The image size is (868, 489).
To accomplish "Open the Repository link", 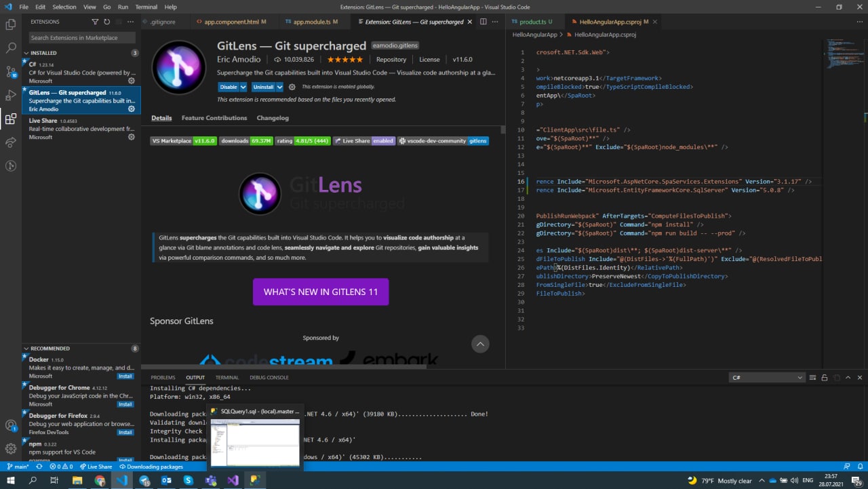I will coord(391,60).
